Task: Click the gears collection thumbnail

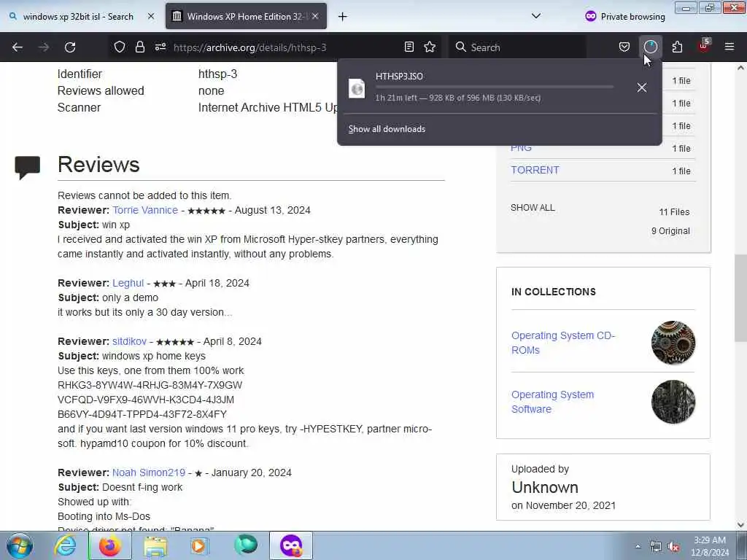Action: (x=673, y=343)
